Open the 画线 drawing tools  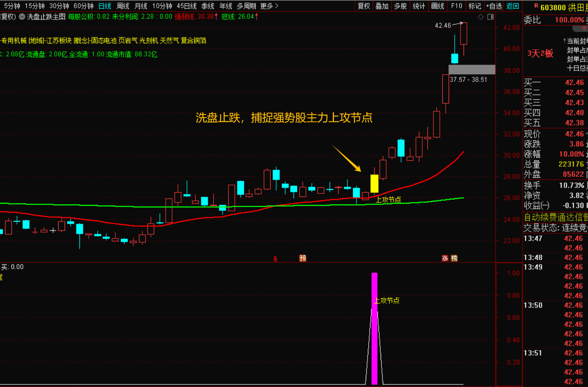(x=438, y=6)
